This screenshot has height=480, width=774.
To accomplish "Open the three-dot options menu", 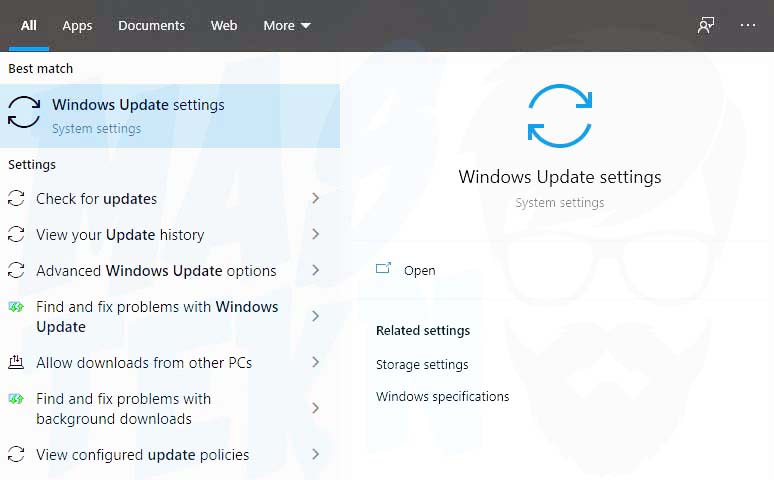I will pyautogui.click(x=748, y=25).
